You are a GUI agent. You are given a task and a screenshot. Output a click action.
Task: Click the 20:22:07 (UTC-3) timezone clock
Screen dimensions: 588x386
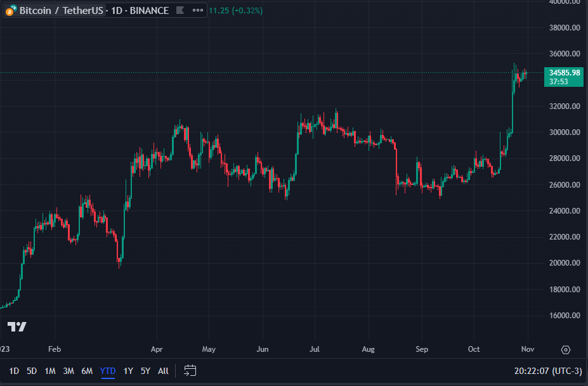[548, 371]
